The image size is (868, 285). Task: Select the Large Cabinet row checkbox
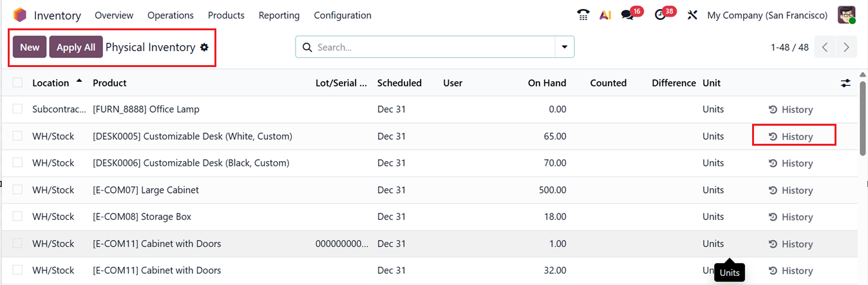[x=17, y=190]
